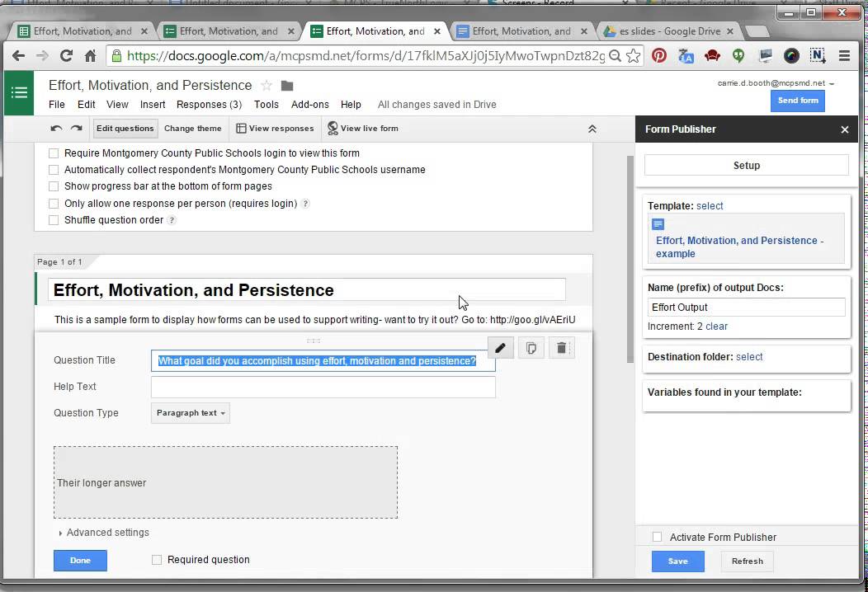Screen dimensions: 868x592
Task: Open the Insert menu
Action: coord(153,105)
